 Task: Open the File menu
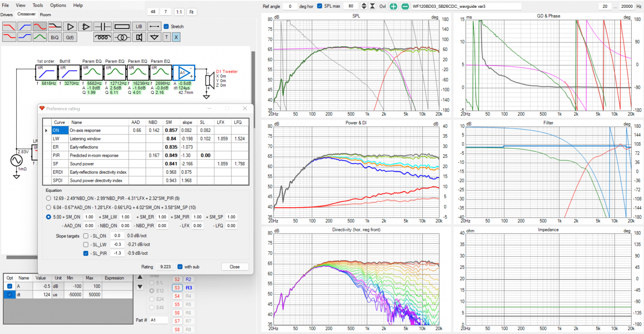click(5, 5)
